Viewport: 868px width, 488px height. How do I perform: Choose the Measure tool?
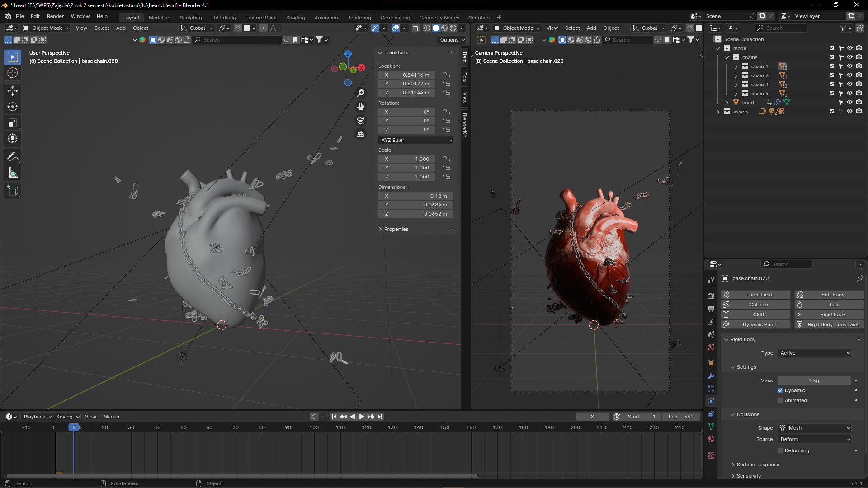pos(13,173)
